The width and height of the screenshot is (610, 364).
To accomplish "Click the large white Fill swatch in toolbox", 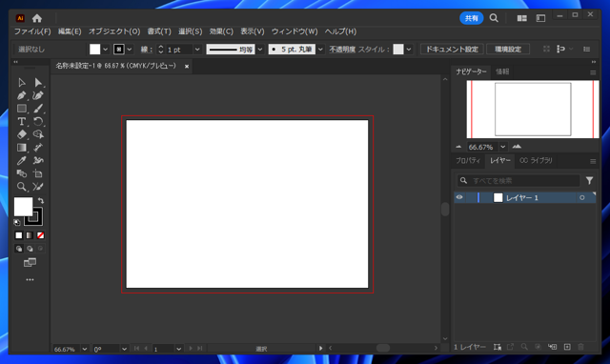I will point(23,207).
